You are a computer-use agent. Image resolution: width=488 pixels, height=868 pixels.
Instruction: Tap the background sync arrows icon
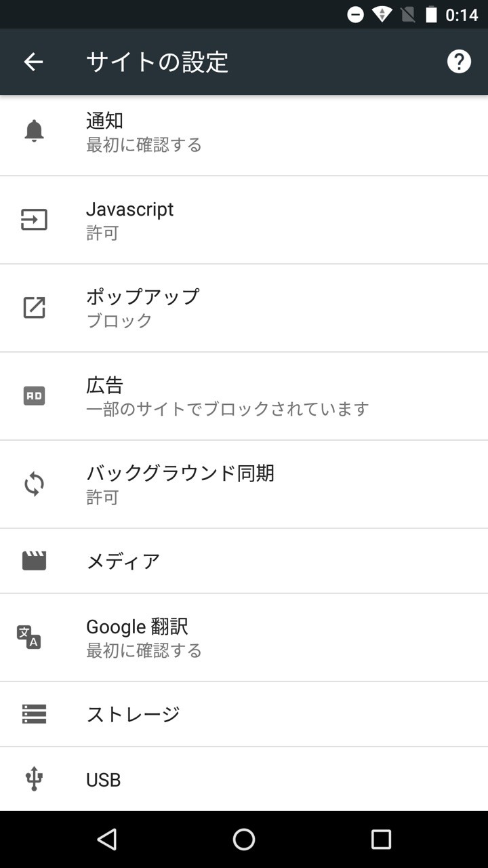coord(34,484)
